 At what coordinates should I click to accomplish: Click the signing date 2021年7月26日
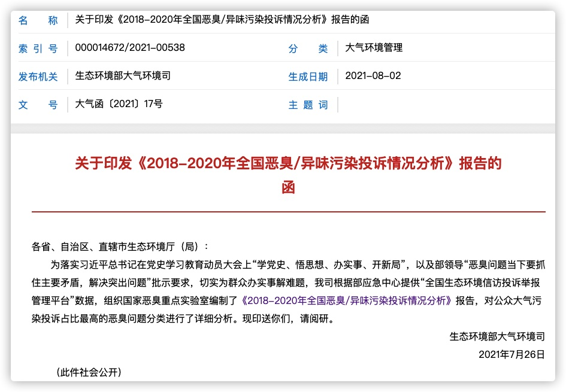click(511, 354)
